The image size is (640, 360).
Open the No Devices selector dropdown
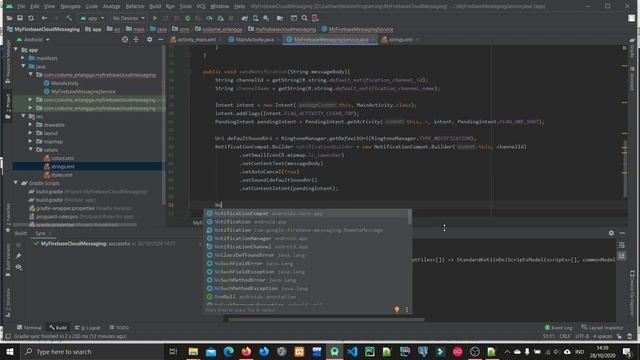pyautogui.click(x=129, y=18)
